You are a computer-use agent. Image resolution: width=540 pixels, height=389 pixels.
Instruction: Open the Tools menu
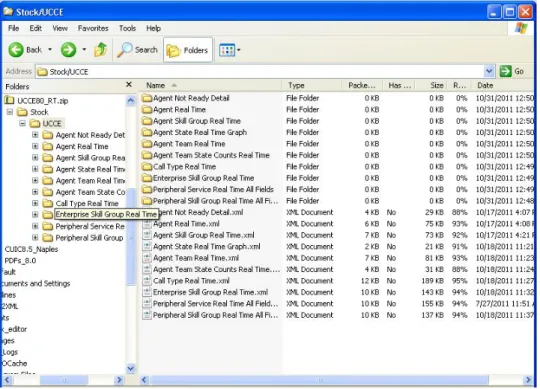tap(127, 28)
